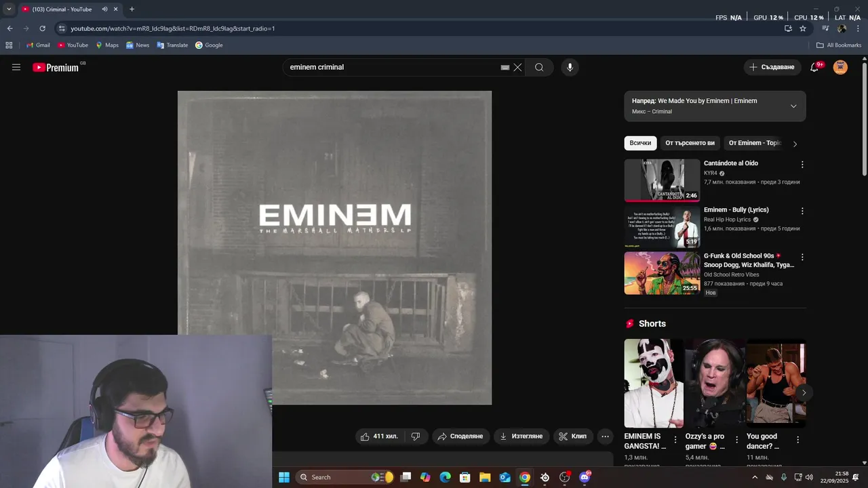Open menu for EMINEM IS GANGSTA short
This screenshot has width=868, height=488.
click(675, 440)
